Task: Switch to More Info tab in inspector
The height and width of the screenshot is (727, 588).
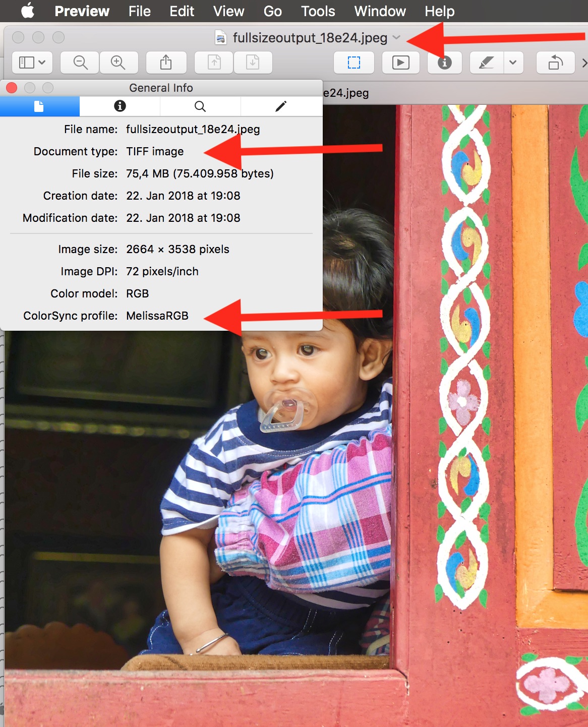Action: tap(120, 106)
